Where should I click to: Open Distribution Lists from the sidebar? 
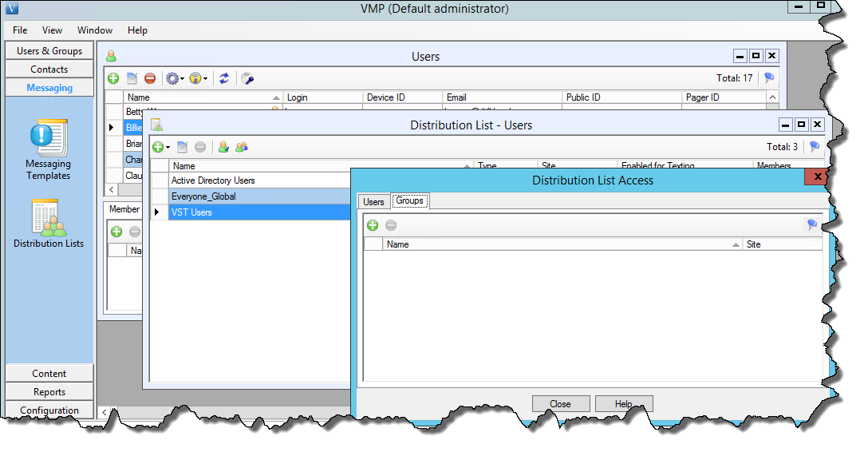click(49, 224)
